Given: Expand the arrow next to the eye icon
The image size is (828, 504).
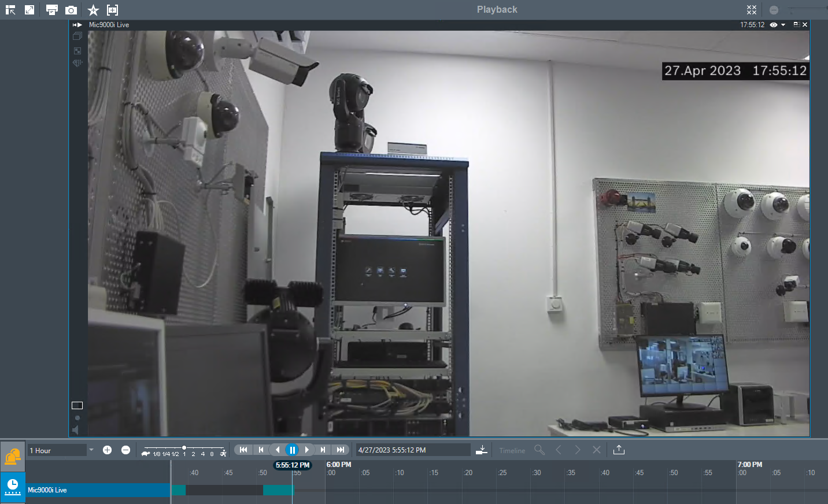Looking at the screenshot, I should tap(783, 25).
